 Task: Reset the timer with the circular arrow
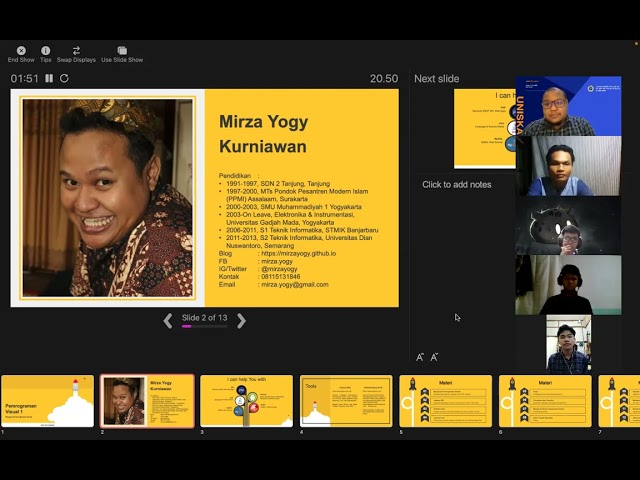[64, 78]
